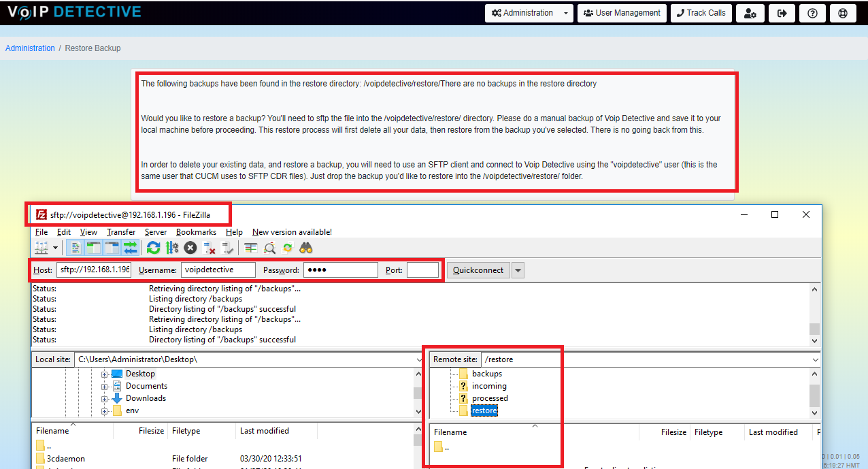Toggle synchronized browsing icon

287,248
